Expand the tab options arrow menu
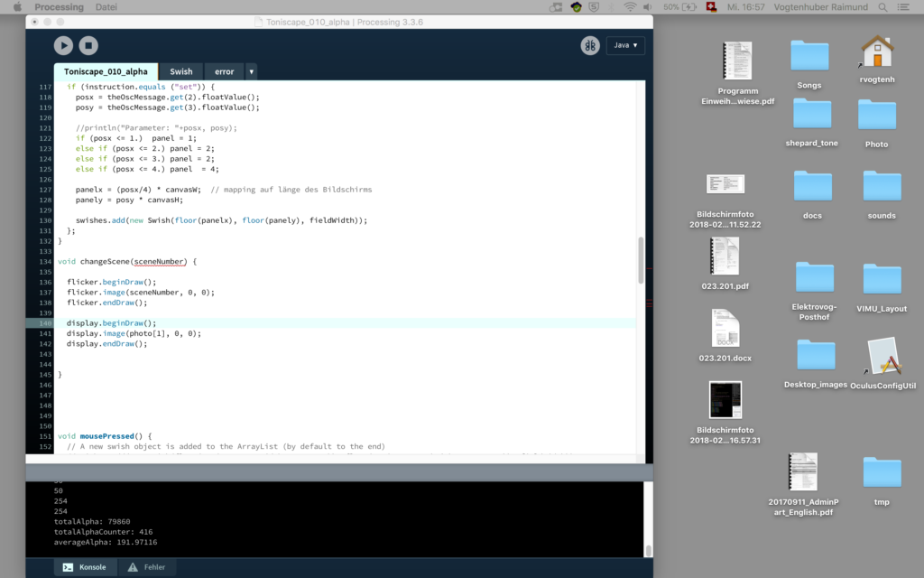Image resolution: width=924 pixels, height=578 pixels. point(251,71)
